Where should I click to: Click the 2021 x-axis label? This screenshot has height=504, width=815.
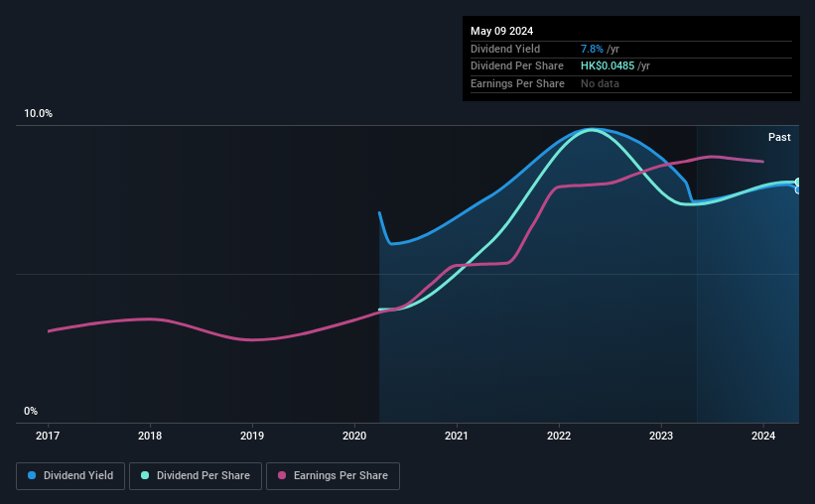point(457,436)
